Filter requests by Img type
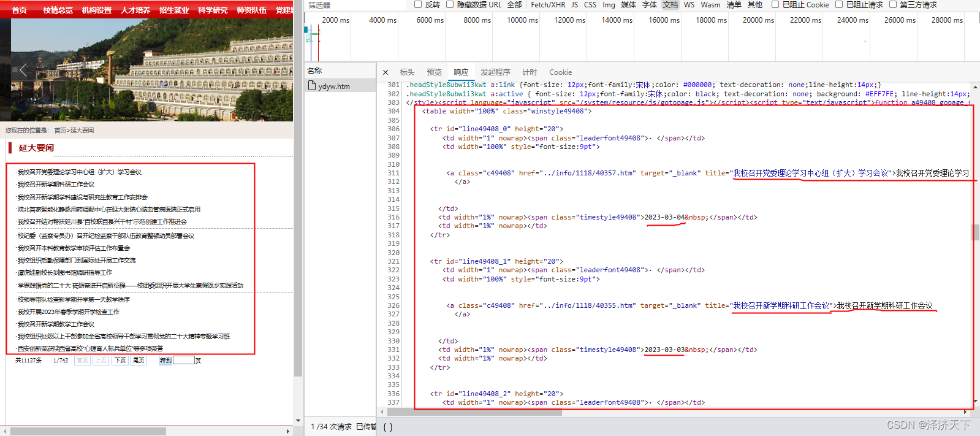 pyautogui.click(x=609, y=4)
